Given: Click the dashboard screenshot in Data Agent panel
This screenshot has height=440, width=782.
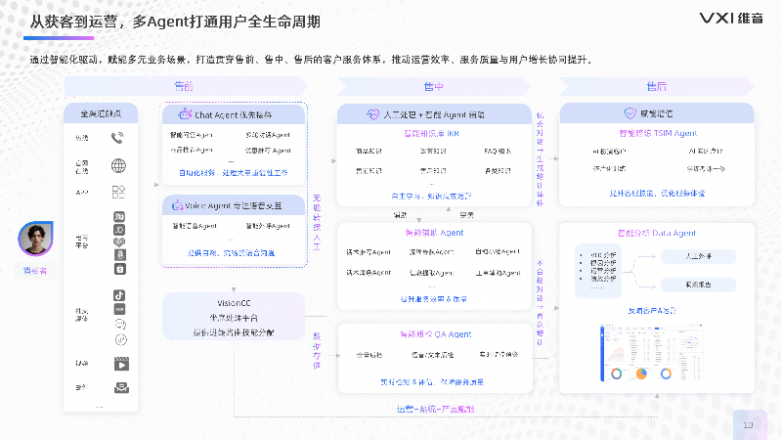Looking at the screenshot, I should (651, 353).
